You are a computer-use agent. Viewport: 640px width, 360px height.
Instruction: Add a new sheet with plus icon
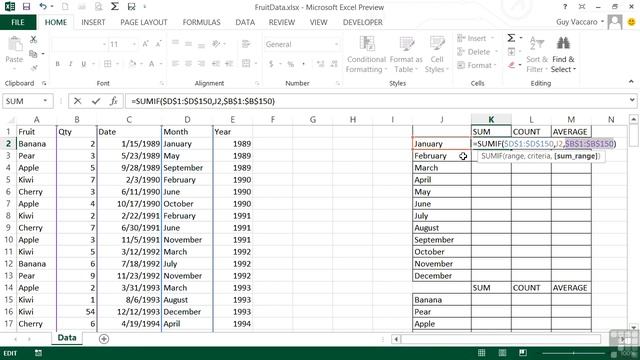pyautogui.click(x=104, y=338)
